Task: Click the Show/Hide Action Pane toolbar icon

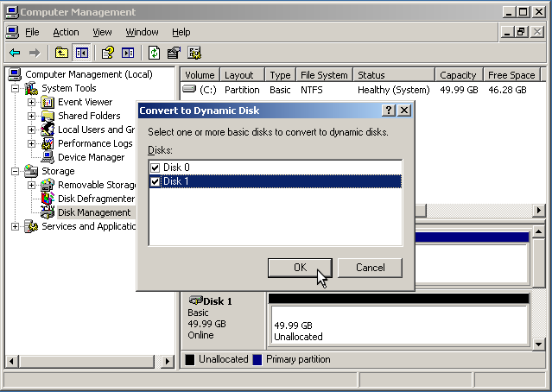Action: pyautogui.click(x=128, y=54)
